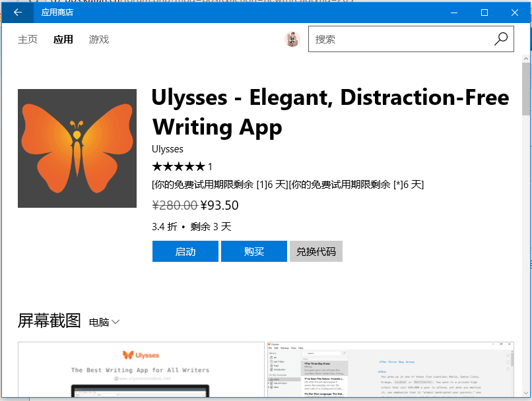
Task: Open the Ulysses publisher link
Action: click(x=167, y=149)
